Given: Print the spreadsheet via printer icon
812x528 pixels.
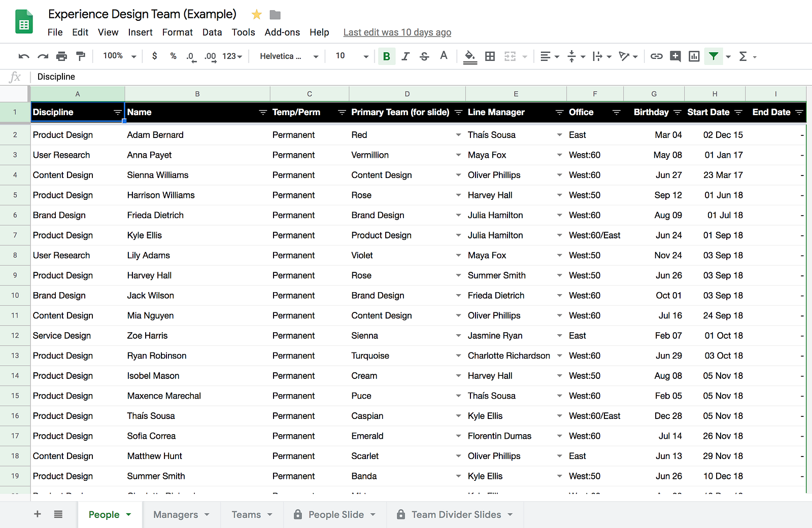Looking at the screenshot, I should [61, 56].
